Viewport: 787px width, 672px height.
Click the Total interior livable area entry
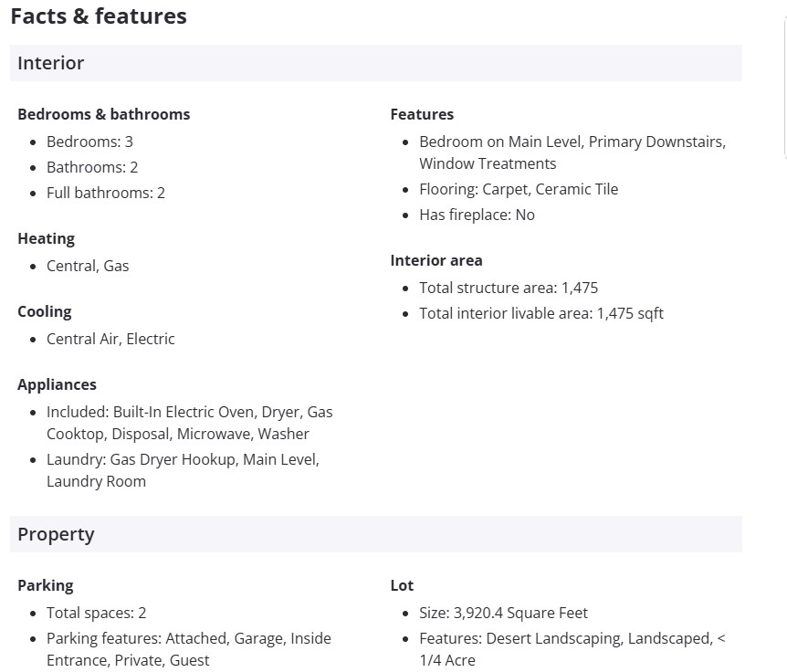540,313
